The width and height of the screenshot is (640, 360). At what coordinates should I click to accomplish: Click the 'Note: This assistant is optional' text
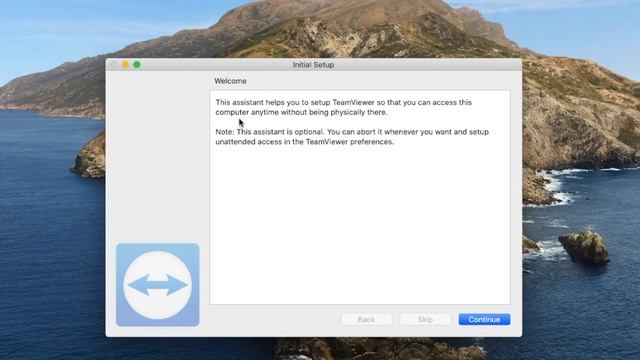[x=352, y=137]
